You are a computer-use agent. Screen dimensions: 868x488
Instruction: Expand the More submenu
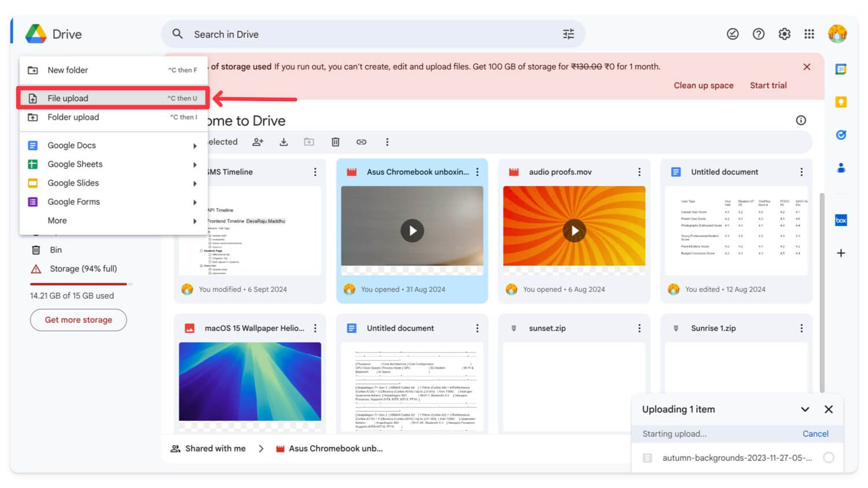pyautogui.click(x=195, y=221)
